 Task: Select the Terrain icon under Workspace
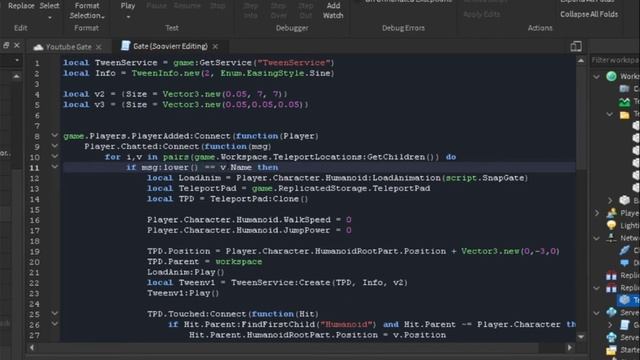coord(624,102)
